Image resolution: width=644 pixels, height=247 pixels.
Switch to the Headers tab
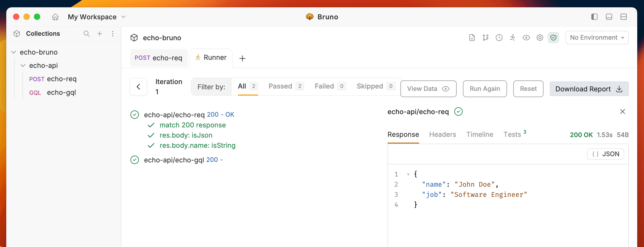coord(442,134)
